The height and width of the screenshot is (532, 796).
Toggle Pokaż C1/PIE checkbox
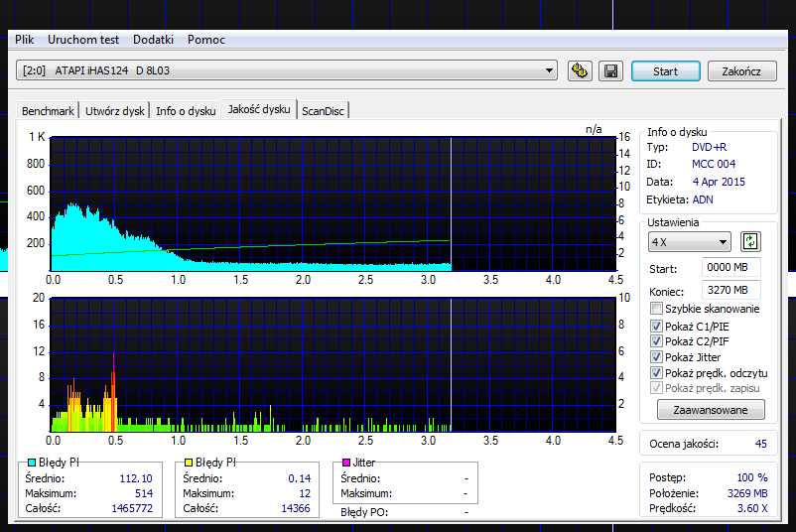[656, 326]
